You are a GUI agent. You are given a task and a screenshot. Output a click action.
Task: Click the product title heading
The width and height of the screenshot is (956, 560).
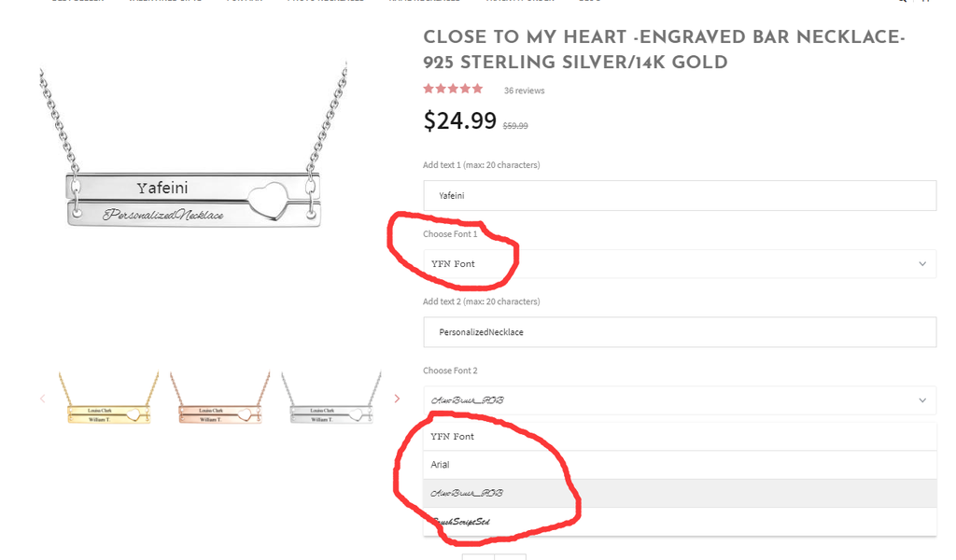pos(664,50)
